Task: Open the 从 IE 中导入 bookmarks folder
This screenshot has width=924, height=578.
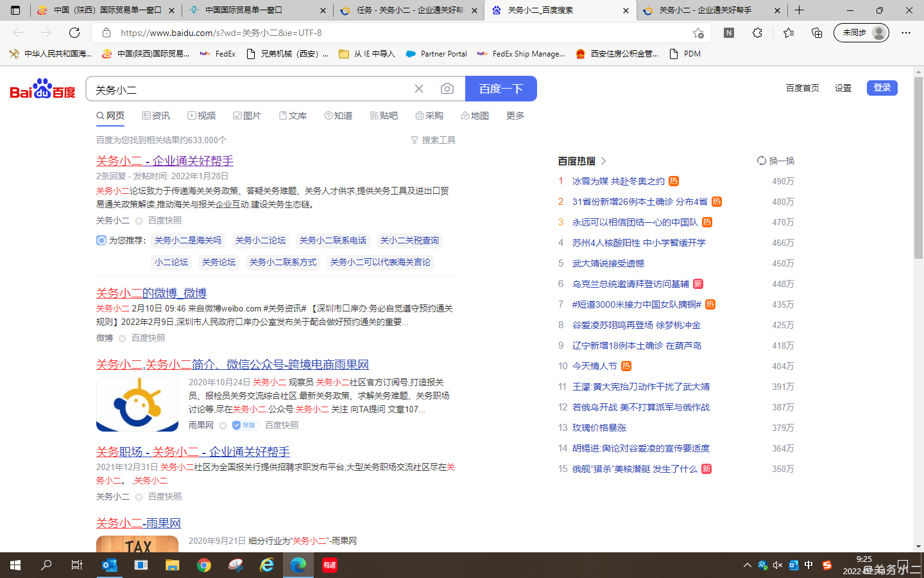Action: (367, 54)
